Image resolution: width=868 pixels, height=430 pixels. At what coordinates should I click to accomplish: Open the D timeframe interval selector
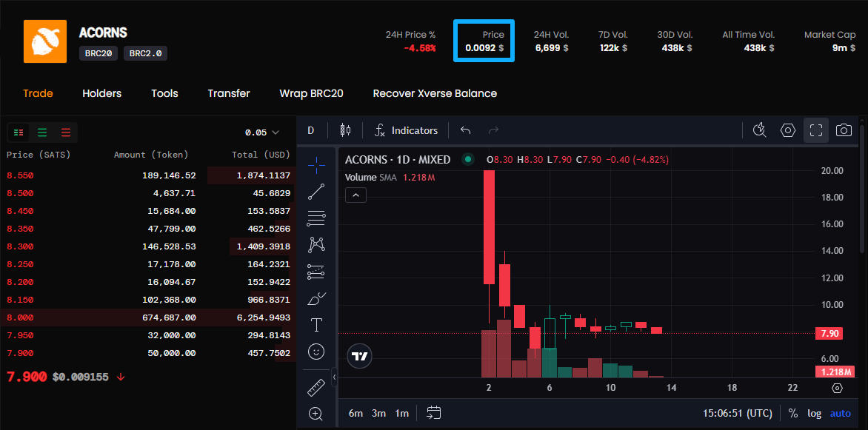[310, 130]
